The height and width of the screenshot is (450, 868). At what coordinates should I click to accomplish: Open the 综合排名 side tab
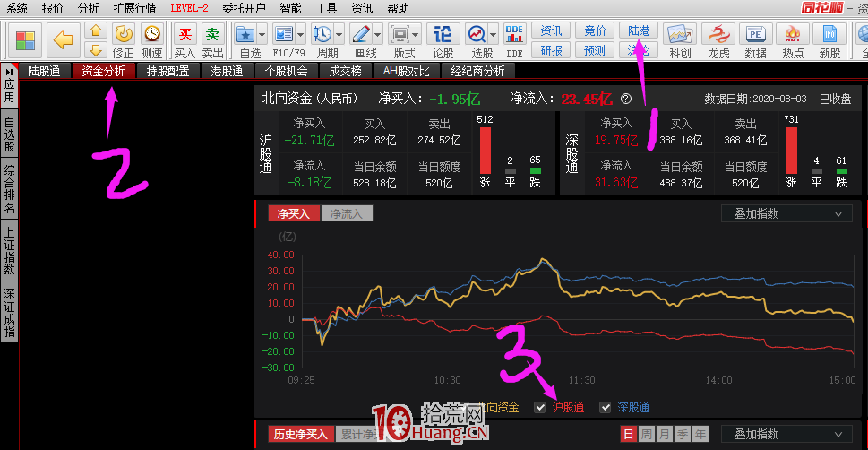point(10,189)
